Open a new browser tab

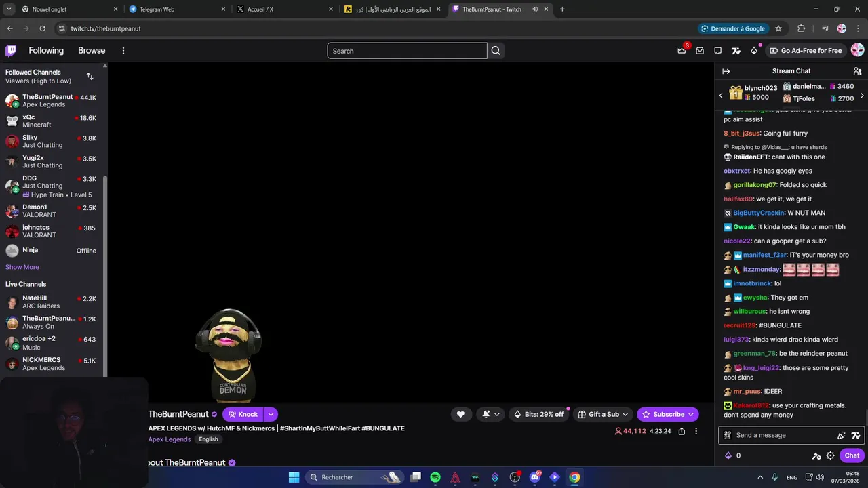562,9
